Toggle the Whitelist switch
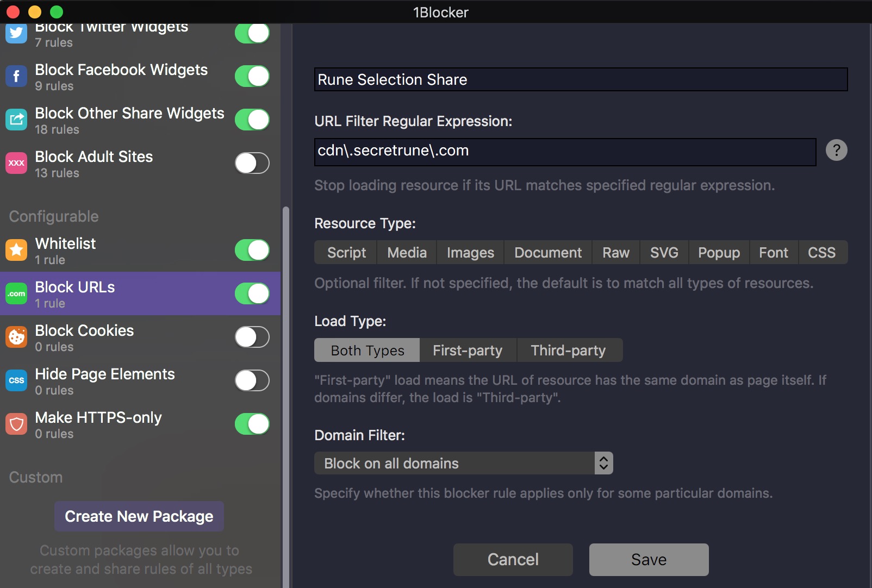The image size is (872, 588). tap(252, 250)
